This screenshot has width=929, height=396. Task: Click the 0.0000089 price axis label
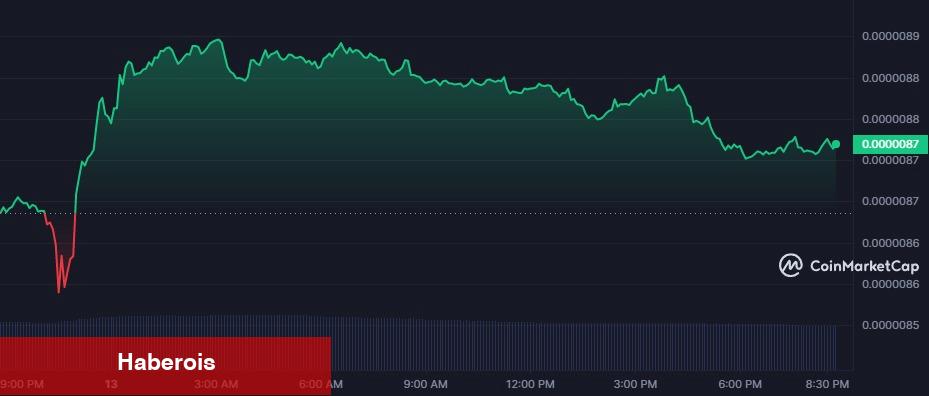(890, 36)
